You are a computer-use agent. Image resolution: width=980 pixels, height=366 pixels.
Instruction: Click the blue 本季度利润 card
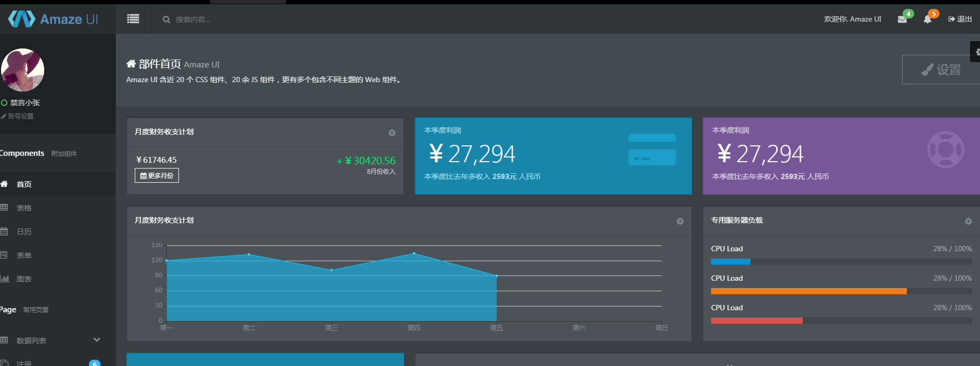click(x=553, y=156)
